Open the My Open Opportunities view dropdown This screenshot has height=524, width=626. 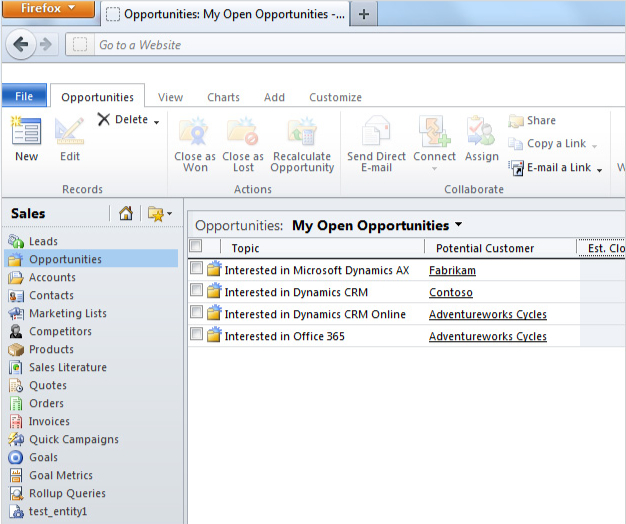458,226
